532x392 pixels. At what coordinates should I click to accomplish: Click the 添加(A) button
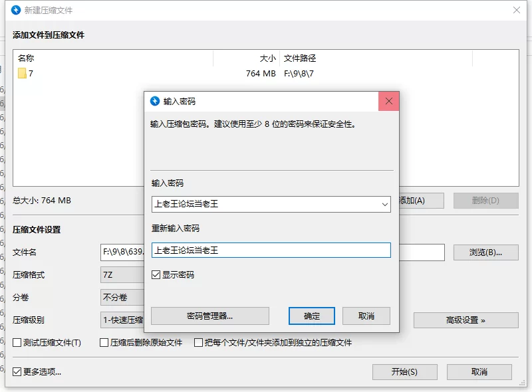pyautogui.click(x=422, y=201)
